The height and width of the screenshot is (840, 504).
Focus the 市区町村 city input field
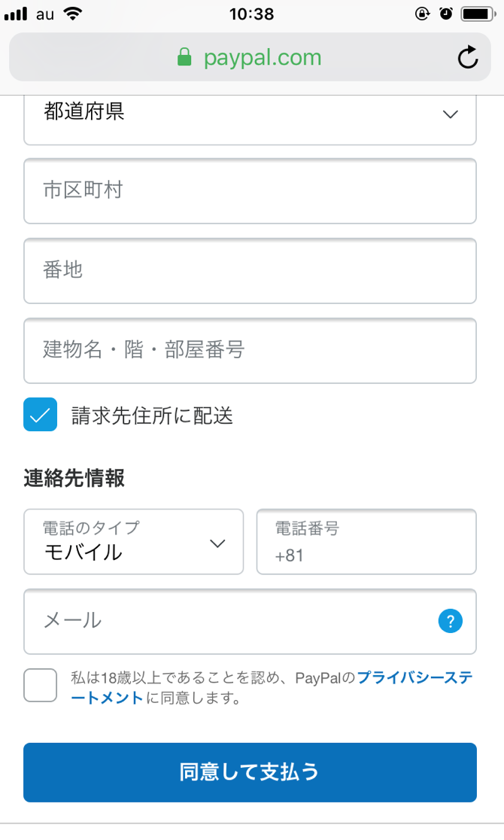pos(250,191)
